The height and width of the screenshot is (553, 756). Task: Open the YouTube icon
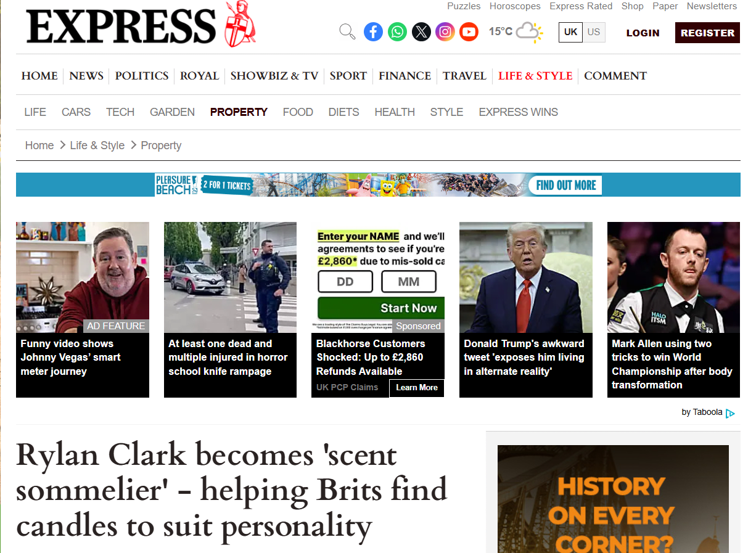pos(469,31)
